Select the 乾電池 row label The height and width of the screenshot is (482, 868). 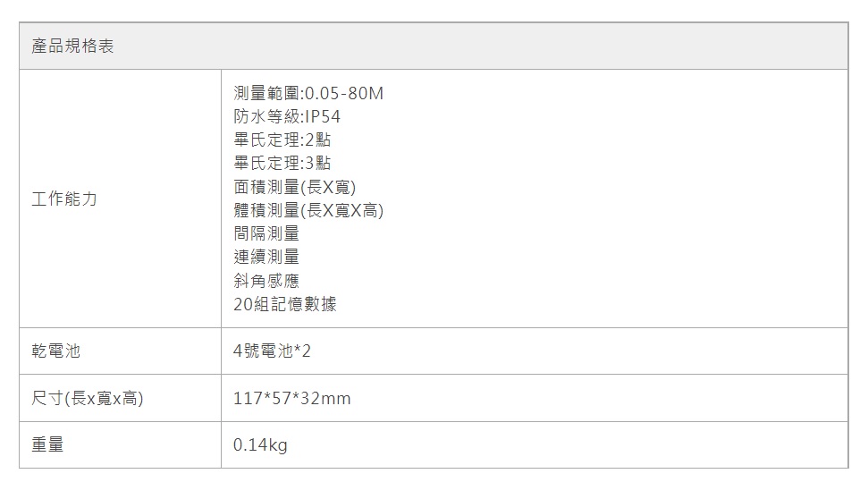click(56, 351)
